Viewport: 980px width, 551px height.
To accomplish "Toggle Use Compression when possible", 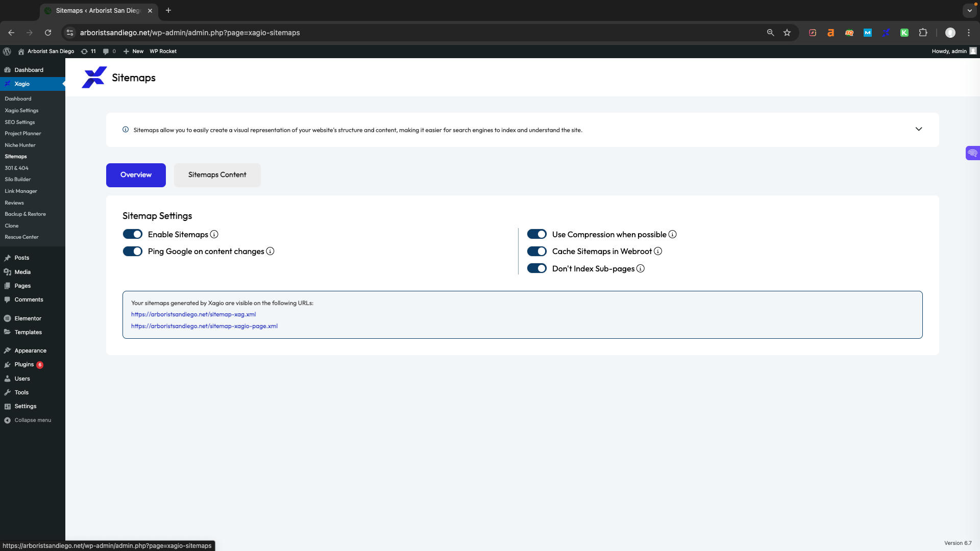I will 537,234.
